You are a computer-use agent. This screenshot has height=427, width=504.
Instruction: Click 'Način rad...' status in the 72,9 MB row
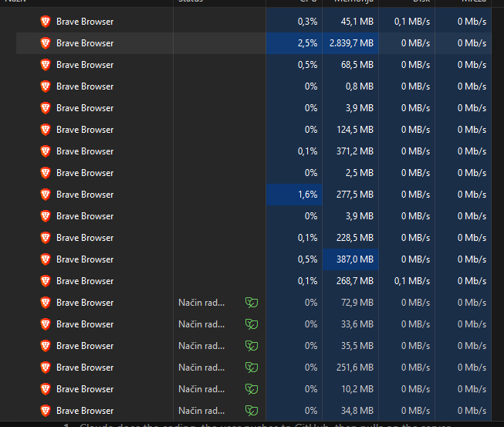click(201, 303)
